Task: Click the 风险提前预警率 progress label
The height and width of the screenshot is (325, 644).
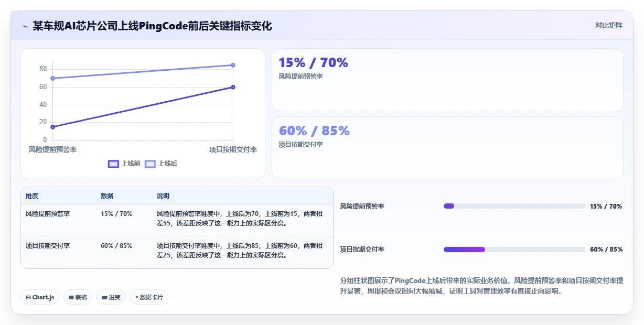Action: (x=362, y=207)
